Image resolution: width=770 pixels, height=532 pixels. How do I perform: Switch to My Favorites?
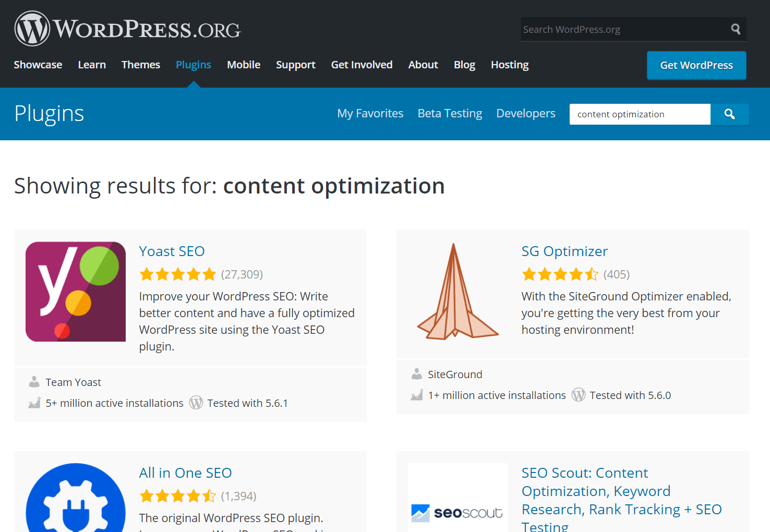[x=370, y=113]
